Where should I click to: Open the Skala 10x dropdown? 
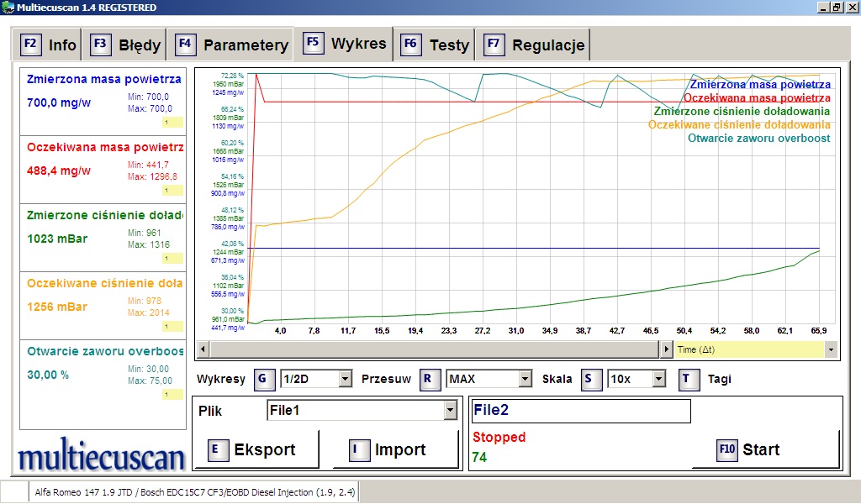[659, 380]
